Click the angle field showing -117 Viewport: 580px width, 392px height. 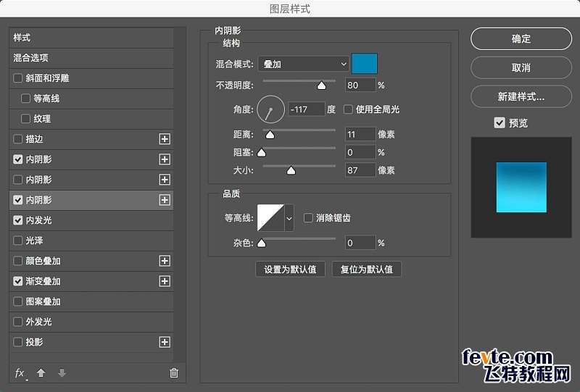pyautogui.click(x=307, y=109)
